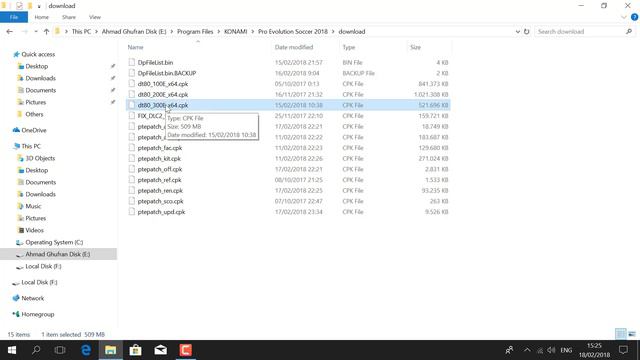This screenshot has width=640, height=360.
Task: Open pinned Downloads under Quick access
Action: (40, 78)
